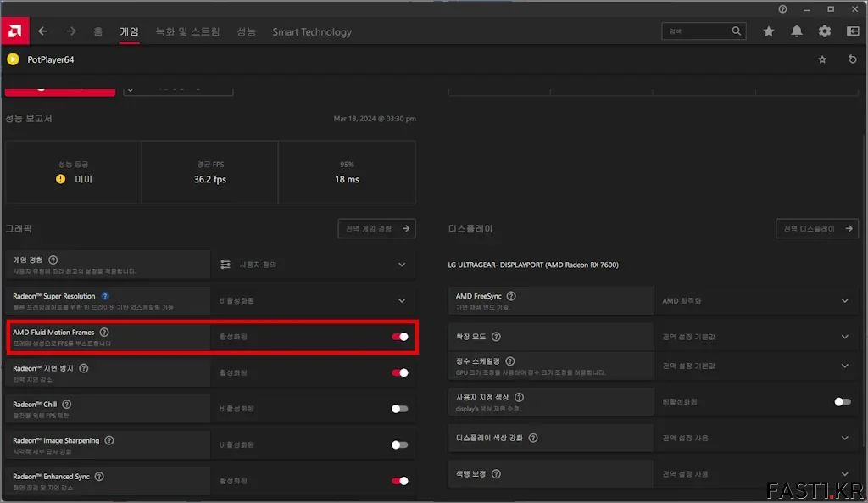Show help for 정수 스케일링

(x=509, y=361)
